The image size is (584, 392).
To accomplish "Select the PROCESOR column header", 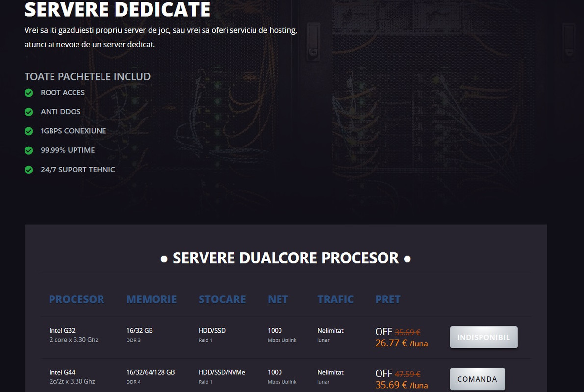I will point(76,300).
